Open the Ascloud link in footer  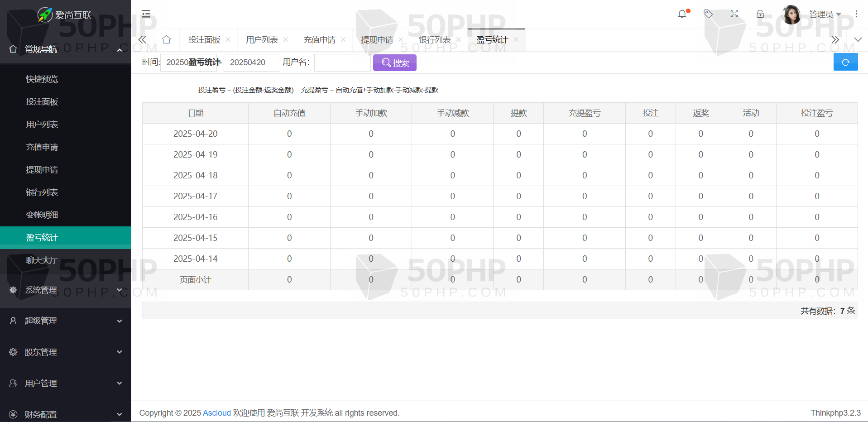(216, 413)
